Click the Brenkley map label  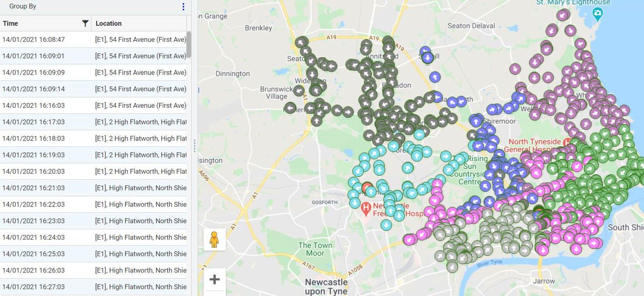(258, 27)
